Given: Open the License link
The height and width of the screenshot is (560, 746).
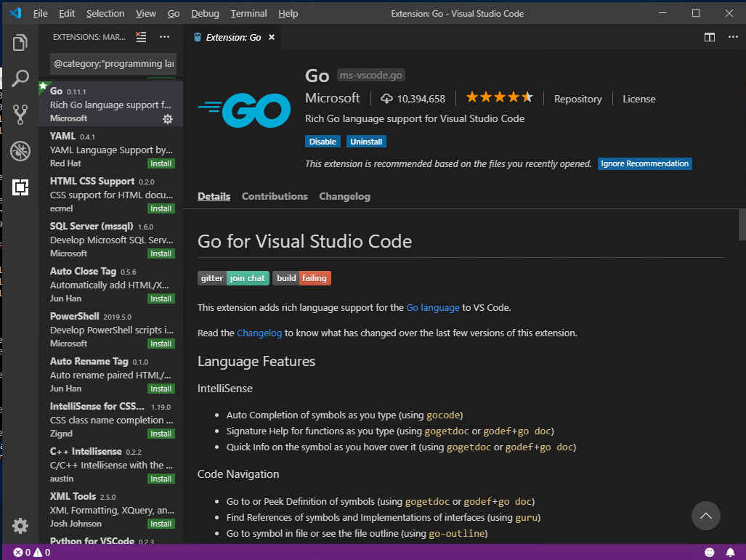Looking at the screenshot, I should [638, 99].
